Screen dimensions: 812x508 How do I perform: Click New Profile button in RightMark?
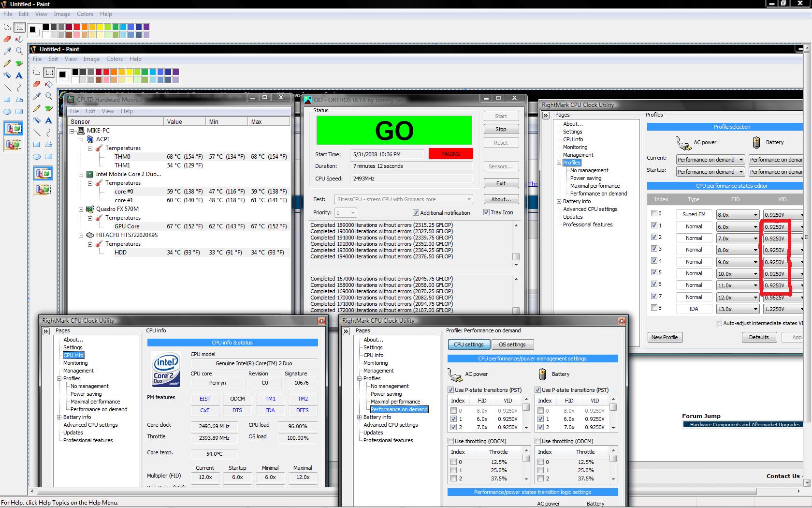pos(665,337)
